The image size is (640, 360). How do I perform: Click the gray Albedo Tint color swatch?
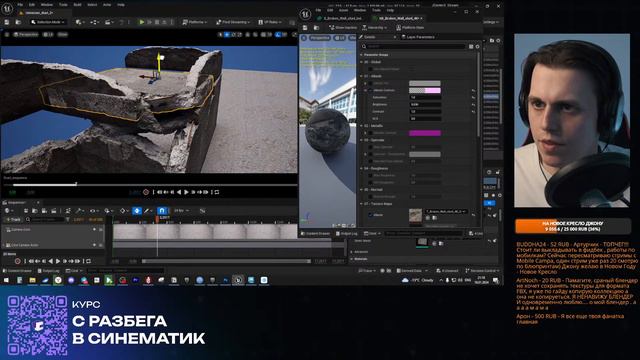click(425, 83)
